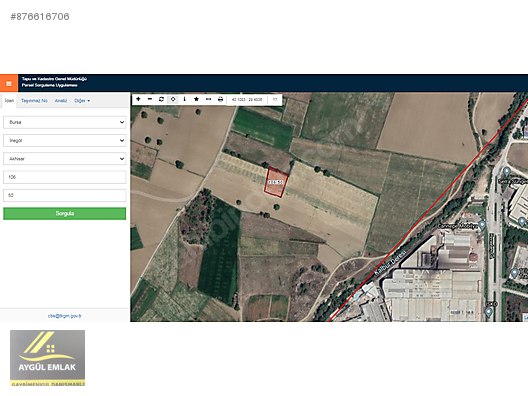
Task: Expand the Bursa province dropdown
Action: click(x=65, y=122)
